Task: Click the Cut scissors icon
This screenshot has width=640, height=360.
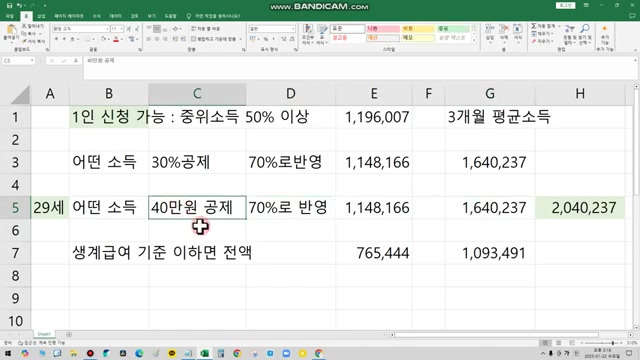Action: pos(24,26)
